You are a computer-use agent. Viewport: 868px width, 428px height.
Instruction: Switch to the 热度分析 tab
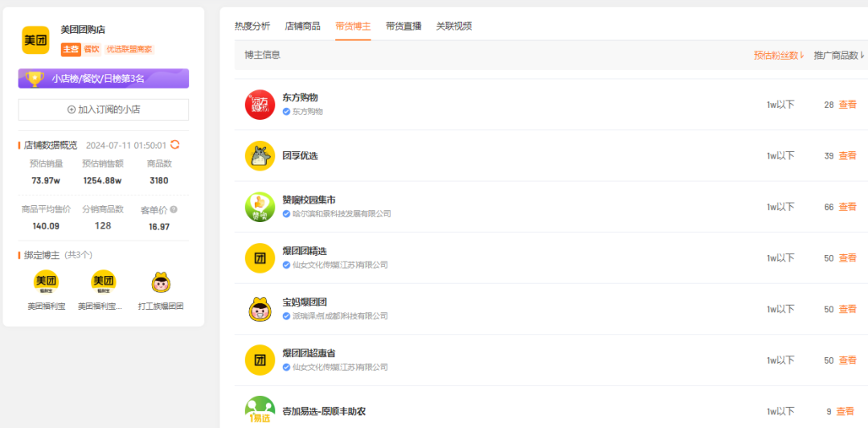click(252, 26)
